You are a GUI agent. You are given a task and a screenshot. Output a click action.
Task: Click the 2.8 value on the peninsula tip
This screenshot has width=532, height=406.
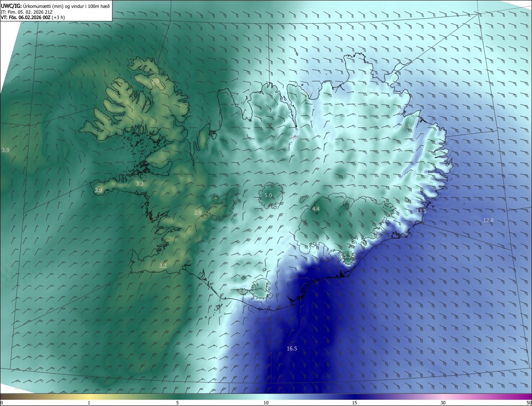coord(99,190)
